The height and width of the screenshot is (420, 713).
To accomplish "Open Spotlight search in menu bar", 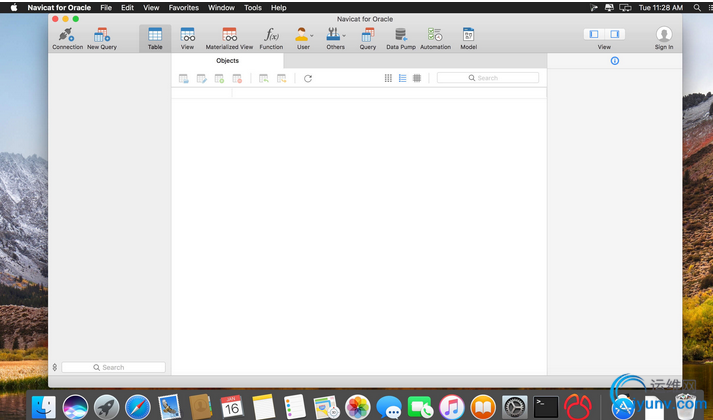I will pyautogui.click(x=697, y=7).
